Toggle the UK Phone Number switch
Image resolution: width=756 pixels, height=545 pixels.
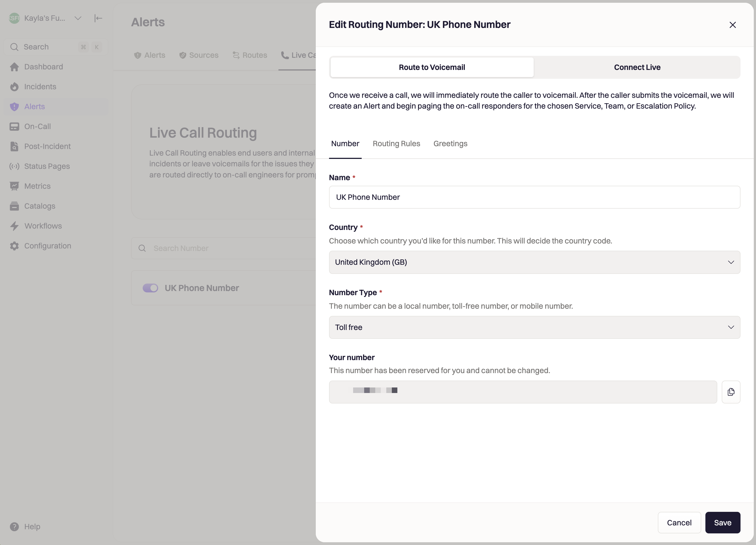(150, 288)
